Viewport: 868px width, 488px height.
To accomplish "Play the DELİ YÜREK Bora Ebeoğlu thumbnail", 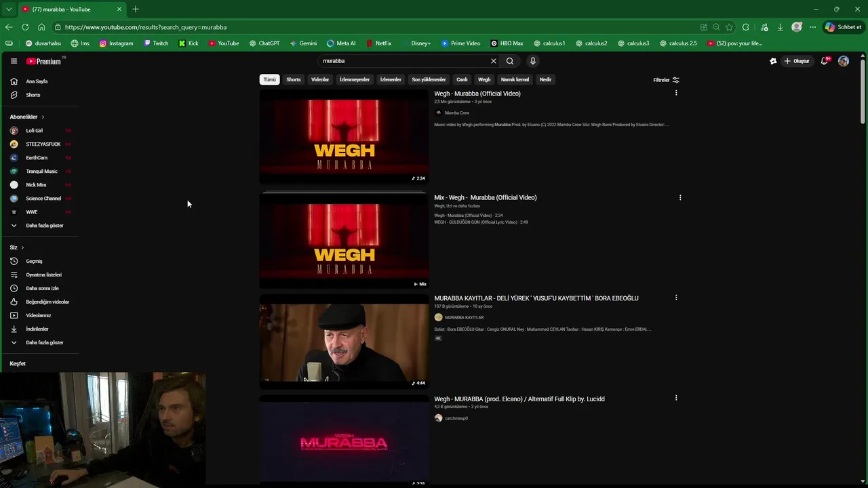I will [344, 342].
